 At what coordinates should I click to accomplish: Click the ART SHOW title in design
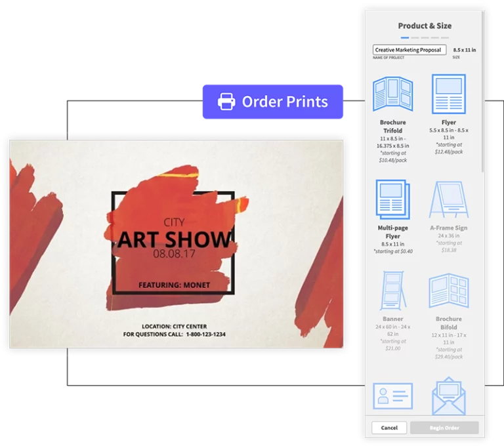tap(174, 239)
